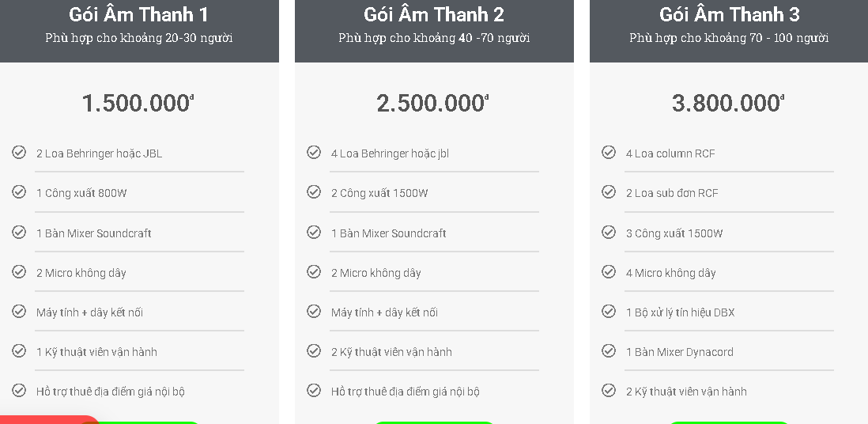
Task: Click check icon next to "1 Công xuất 800W"
Action: [19, 191]
